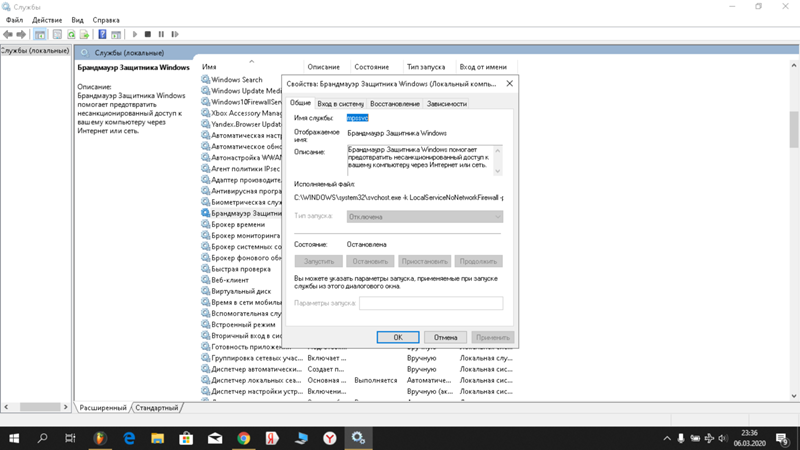800x450 pixels.
Task: Toggle the action pane toolbar icon
Action: coord(116,34)
